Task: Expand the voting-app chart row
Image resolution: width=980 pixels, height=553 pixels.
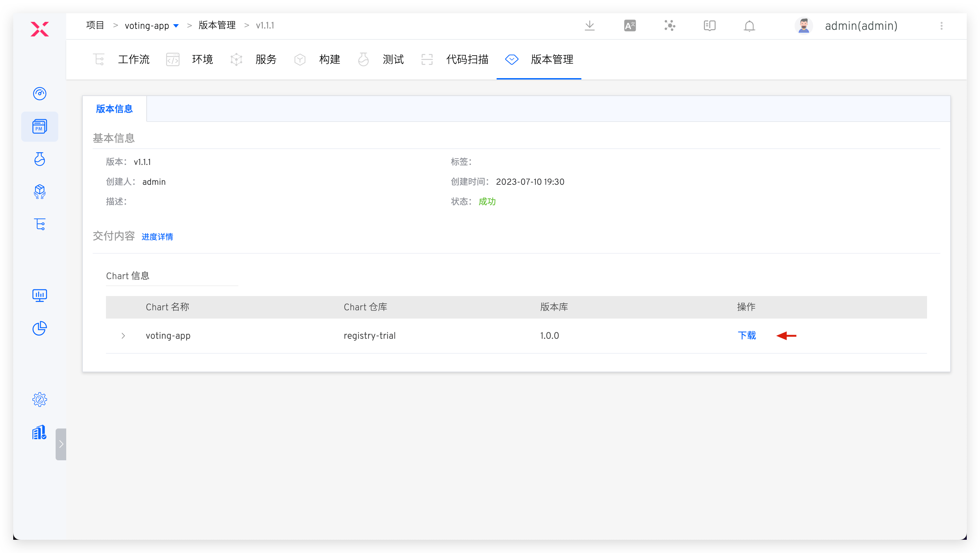Action: pos(123,336)
